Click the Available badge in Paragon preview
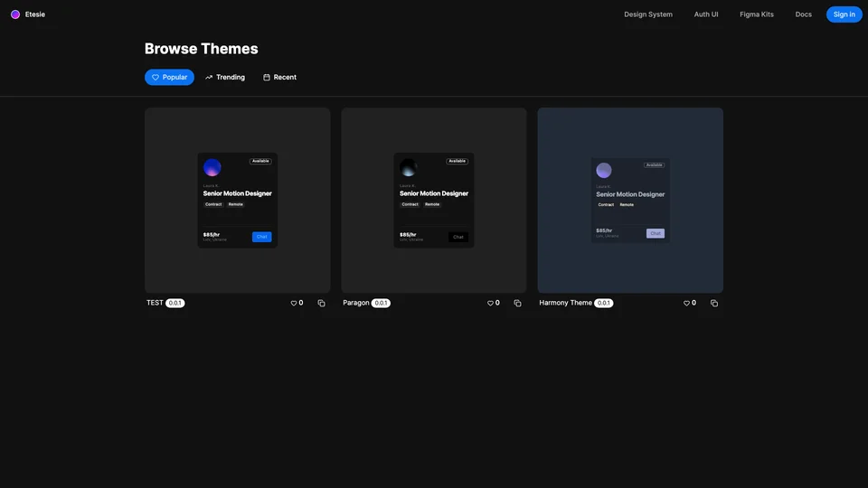This screenshot has width=868, height=488. pyautogui.click(x=458, y=161)
